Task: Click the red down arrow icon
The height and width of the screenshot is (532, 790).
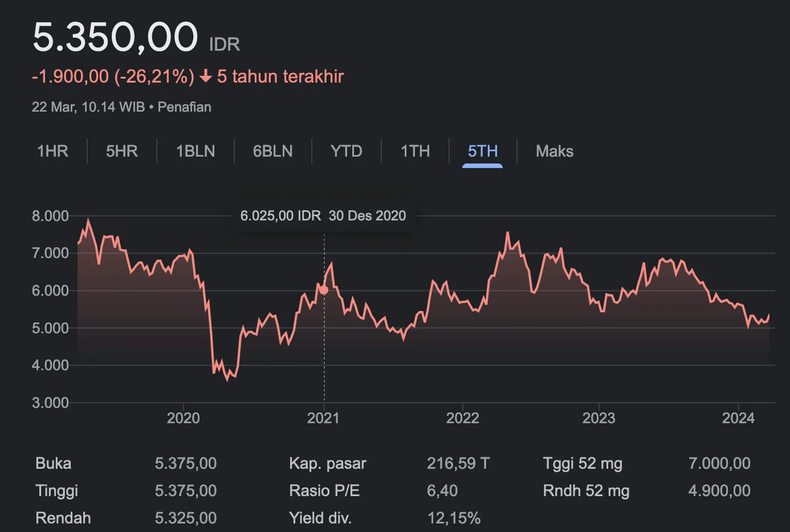Action: coord(206,76)
